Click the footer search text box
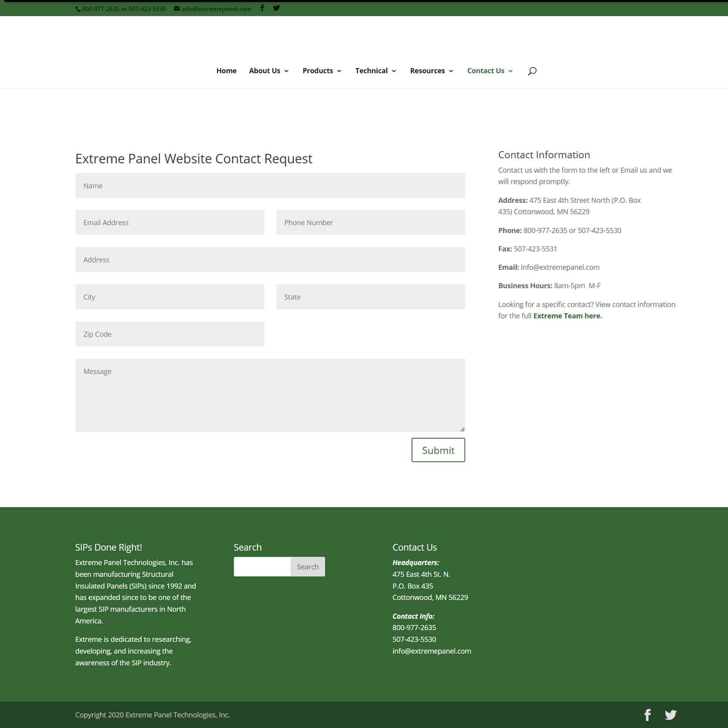Viewport: 728px width, 728px height. 262,566
